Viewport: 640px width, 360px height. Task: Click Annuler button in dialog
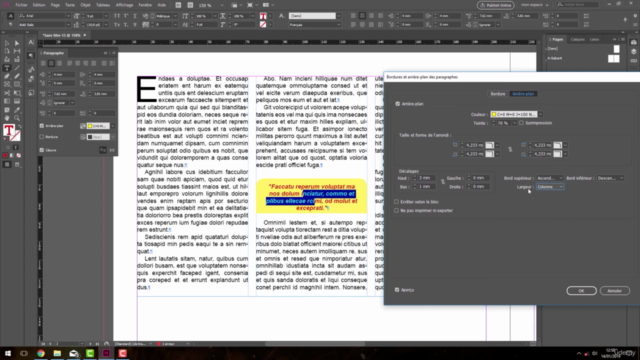[614, 291]
